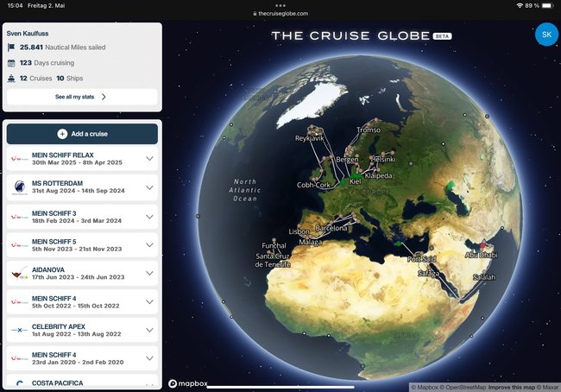Screen dimensions: 561x392
Task: Click the Lisbon port label
Action: [x=299, y=231]
